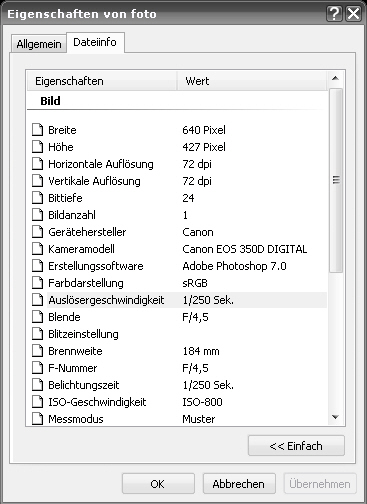The image size is (367, 504).
Task: Select the Kameramodell property label
Action: [81, 249]
